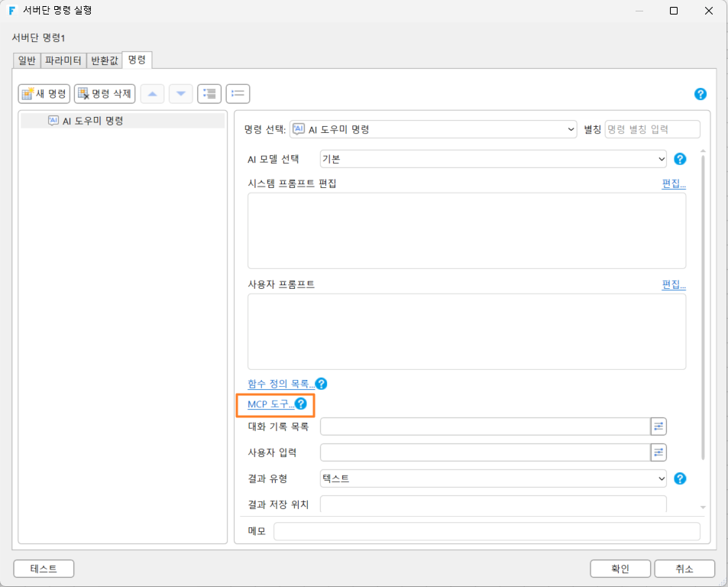Click the 사용자 입력 input field
The height and width of the screenshot is (587, 728).
click(x=485, y=452)
